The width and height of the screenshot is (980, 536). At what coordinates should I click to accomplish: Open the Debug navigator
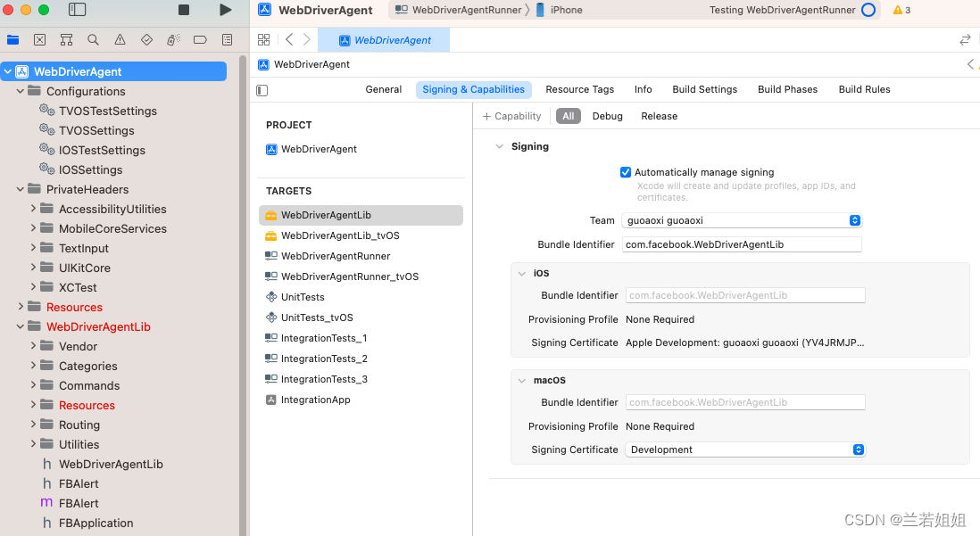(174, 40)
